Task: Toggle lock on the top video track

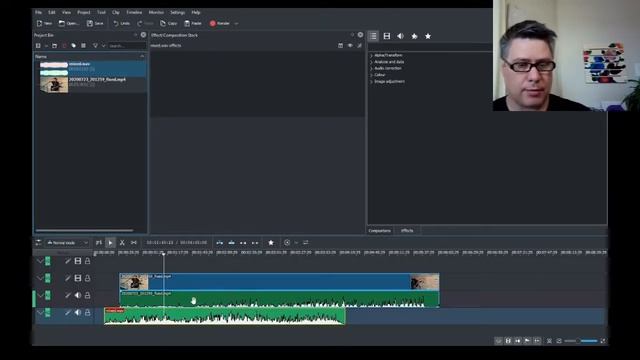Action: 87,261
